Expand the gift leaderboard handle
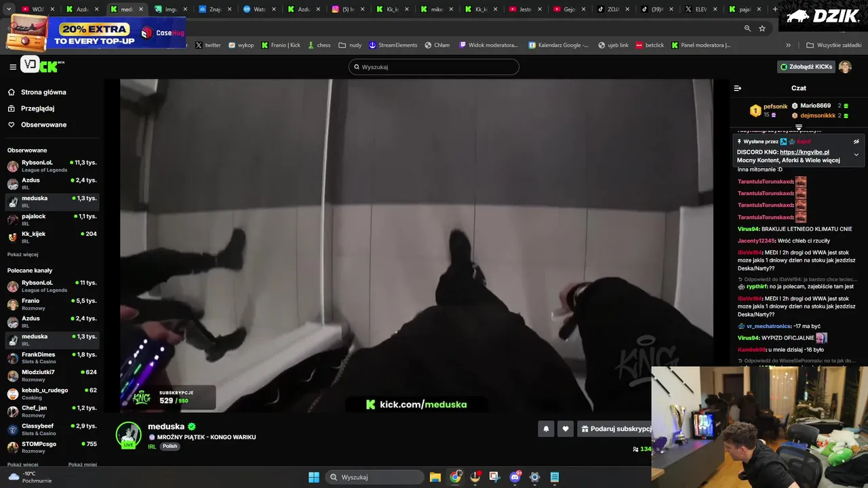Viewport: 868px width, 488px height. click(799, 127)
